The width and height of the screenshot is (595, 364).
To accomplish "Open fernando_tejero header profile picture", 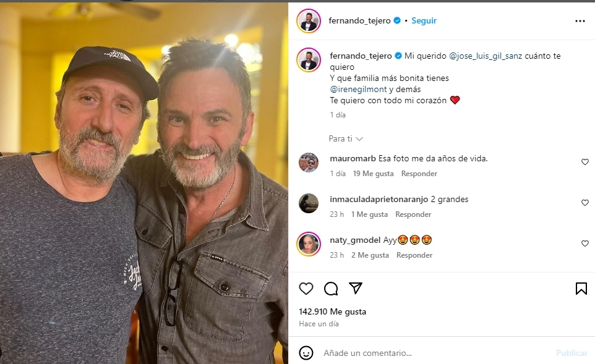I will [x=308, y=21].
